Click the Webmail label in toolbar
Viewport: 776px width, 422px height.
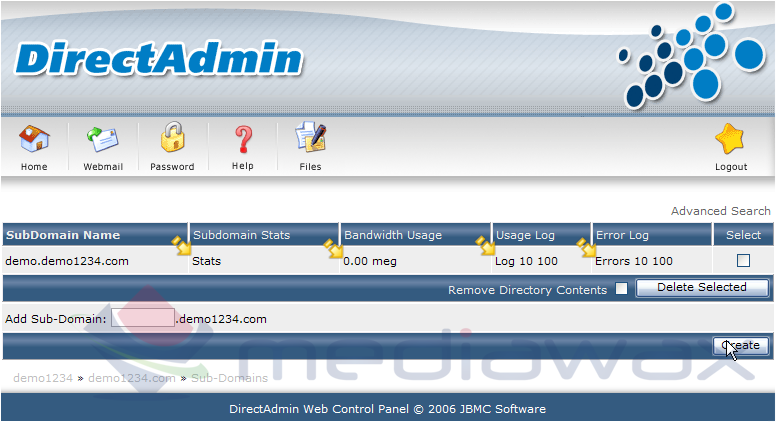click(103, 167)
